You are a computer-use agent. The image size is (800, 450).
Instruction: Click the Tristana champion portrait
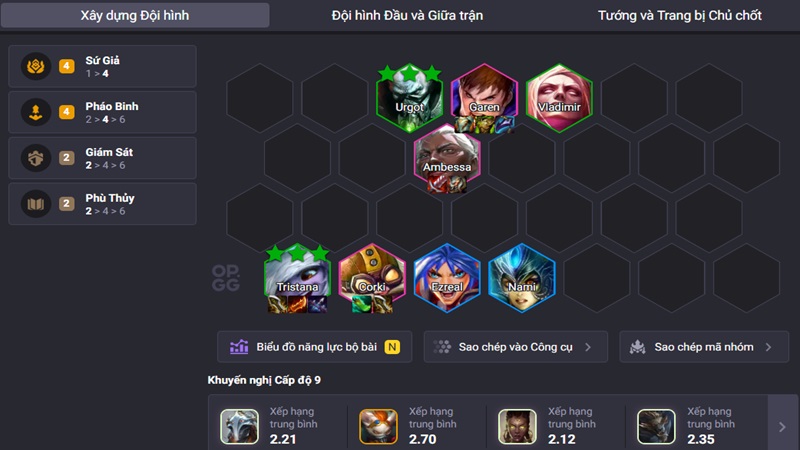[297, 278]
